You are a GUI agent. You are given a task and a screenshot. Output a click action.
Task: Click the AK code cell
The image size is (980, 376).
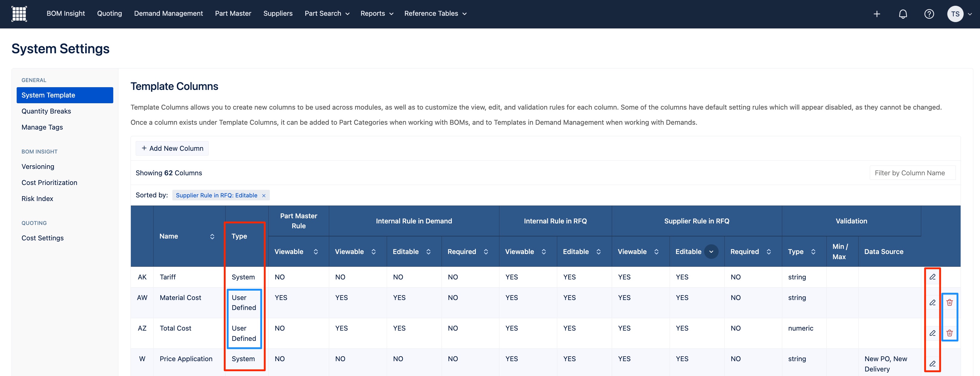[142, 277]
